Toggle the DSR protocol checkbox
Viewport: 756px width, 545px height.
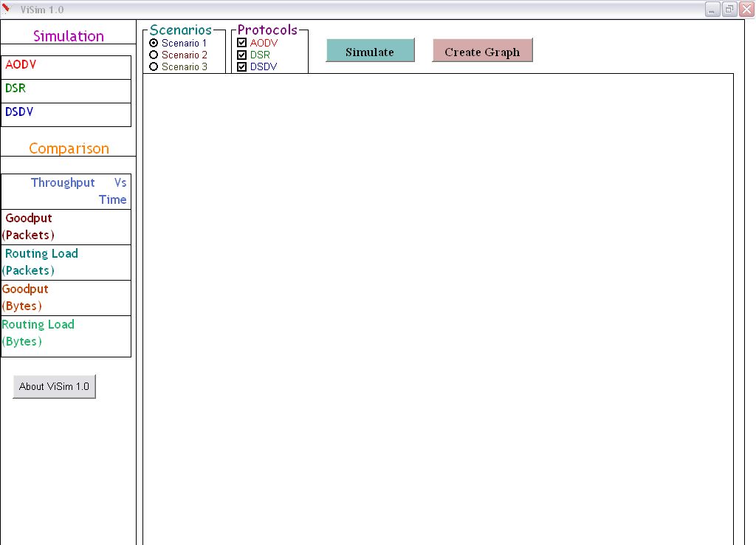tap(242, 55)
